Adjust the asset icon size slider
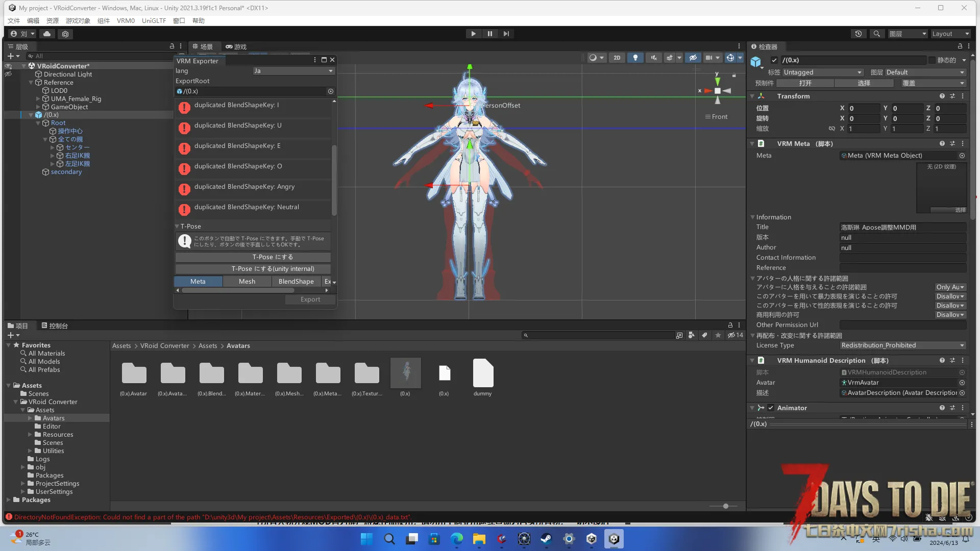 click(725, 506)
